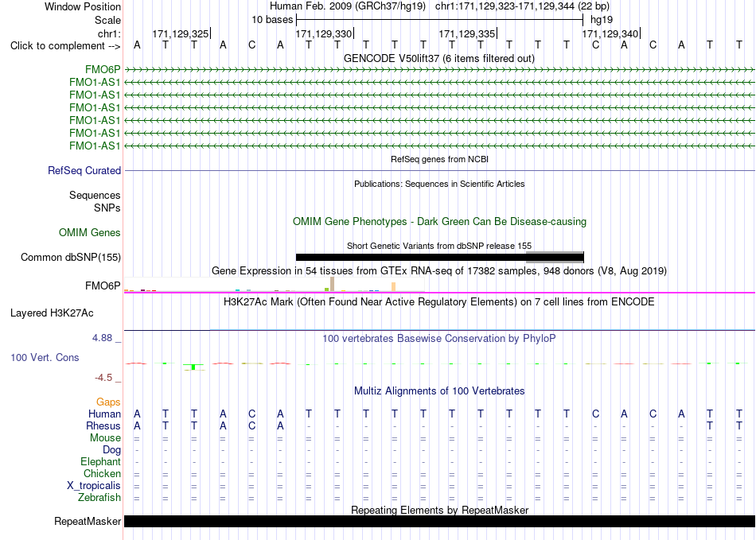Click the FMO6P label in GTEx track

click(103, 286)
